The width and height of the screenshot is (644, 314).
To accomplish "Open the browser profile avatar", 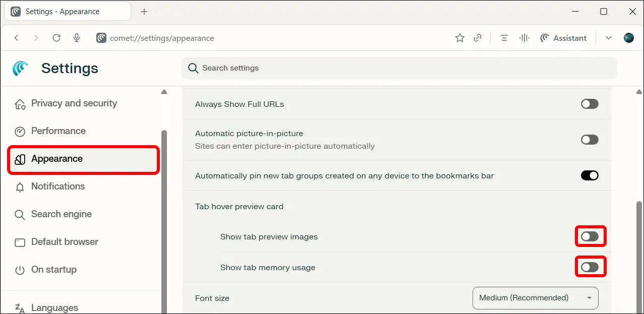I will tap(628, 38).
